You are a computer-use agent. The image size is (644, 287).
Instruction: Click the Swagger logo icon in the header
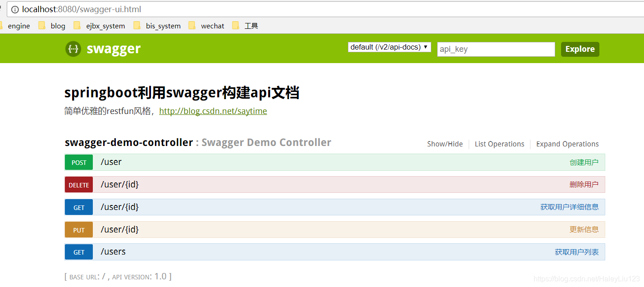pos(73,49)
